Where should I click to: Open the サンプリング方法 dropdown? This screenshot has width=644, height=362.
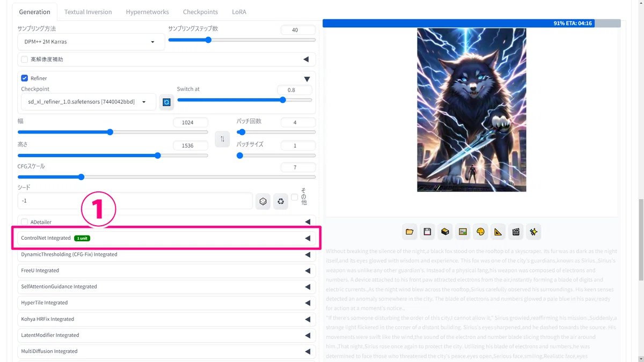91,42
